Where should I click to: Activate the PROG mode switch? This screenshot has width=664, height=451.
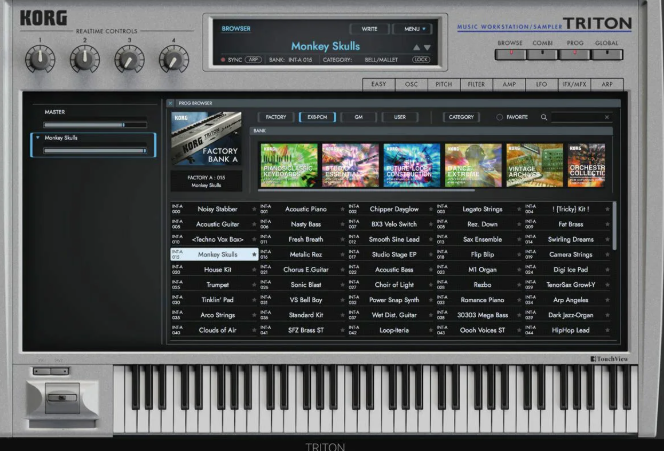[575, 54]
